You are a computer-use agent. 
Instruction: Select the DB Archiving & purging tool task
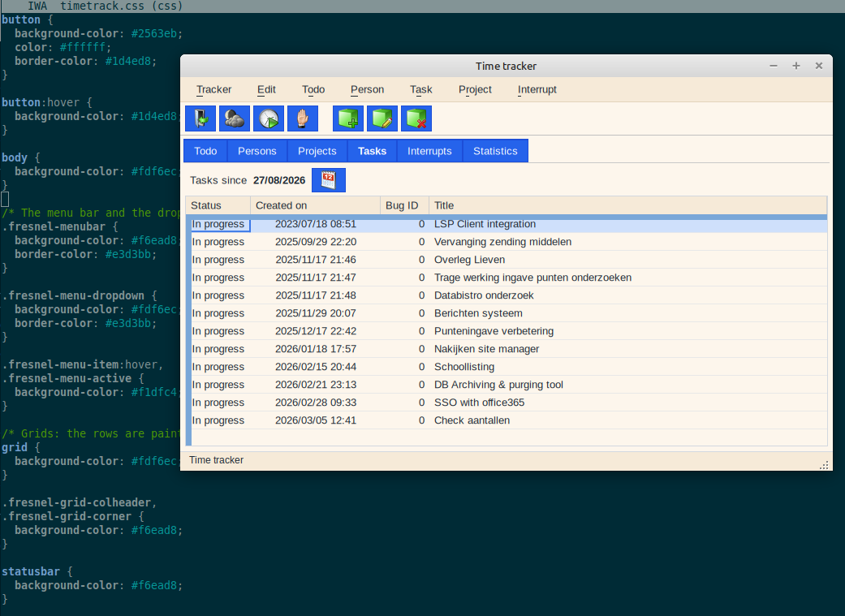point(509,384)
